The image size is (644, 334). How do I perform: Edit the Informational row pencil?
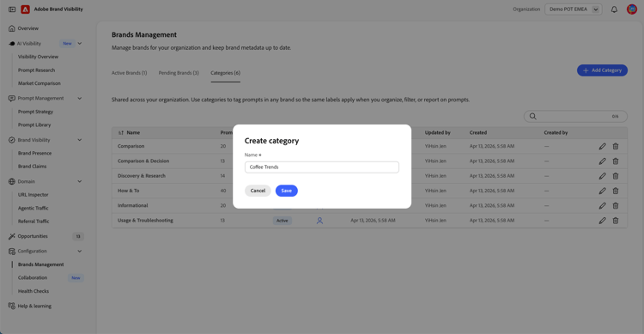602,205
